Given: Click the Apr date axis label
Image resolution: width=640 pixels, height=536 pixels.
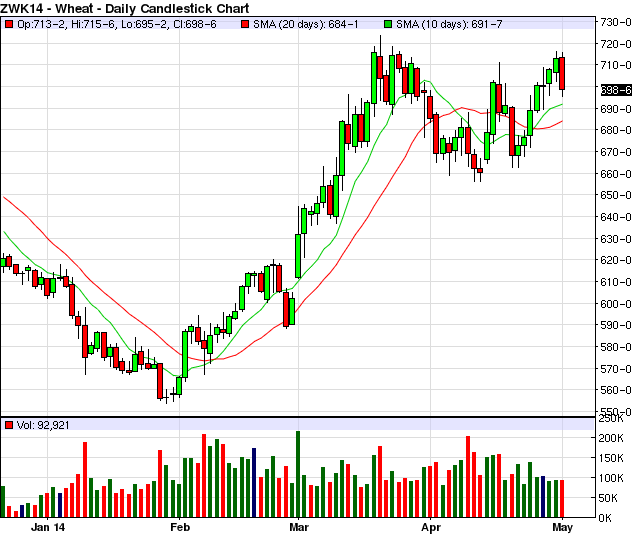Looking at the screenshot, I should click(x=431, y=527).
